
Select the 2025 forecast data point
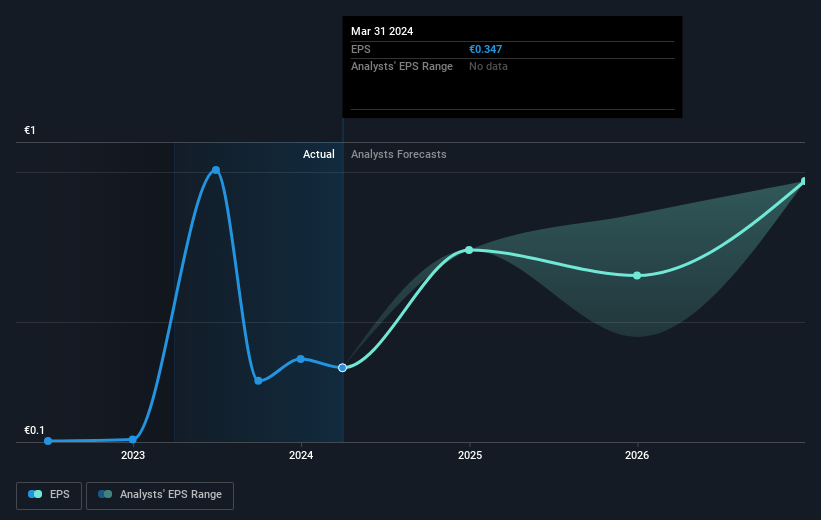469,250
